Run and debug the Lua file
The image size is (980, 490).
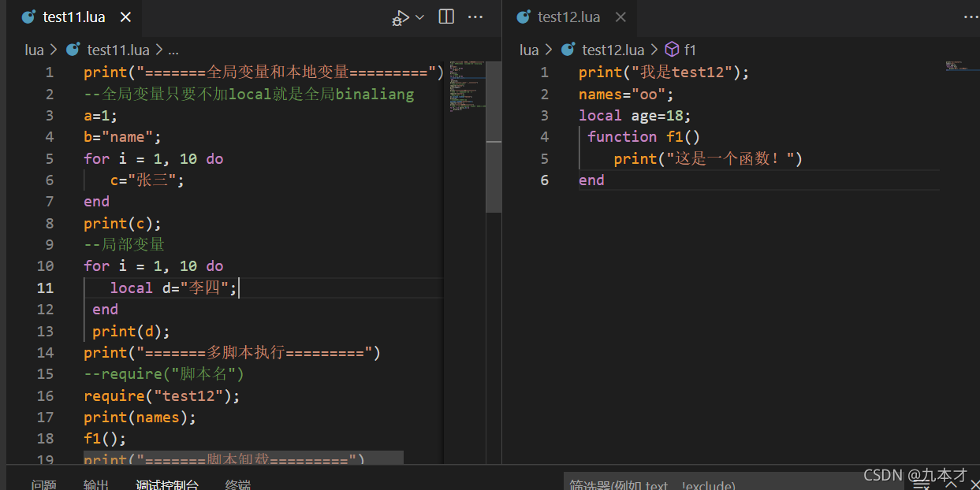click(401, 17)
